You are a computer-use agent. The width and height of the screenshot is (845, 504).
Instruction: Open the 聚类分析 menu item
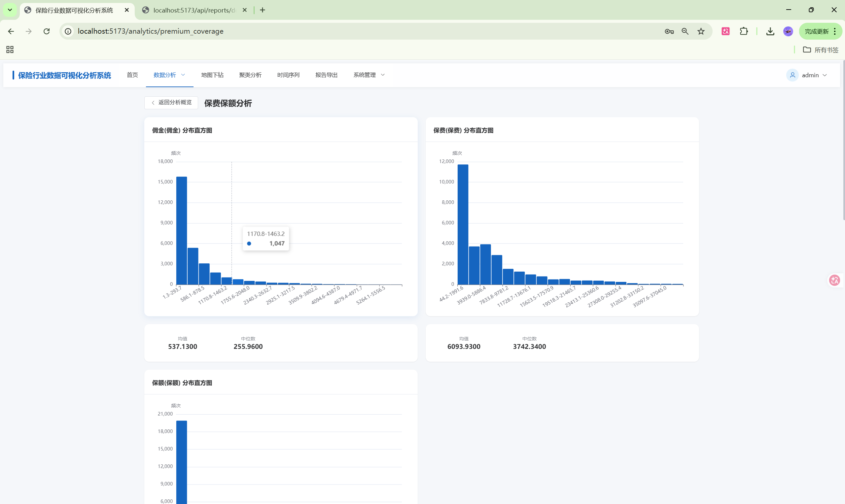(250, 75)
